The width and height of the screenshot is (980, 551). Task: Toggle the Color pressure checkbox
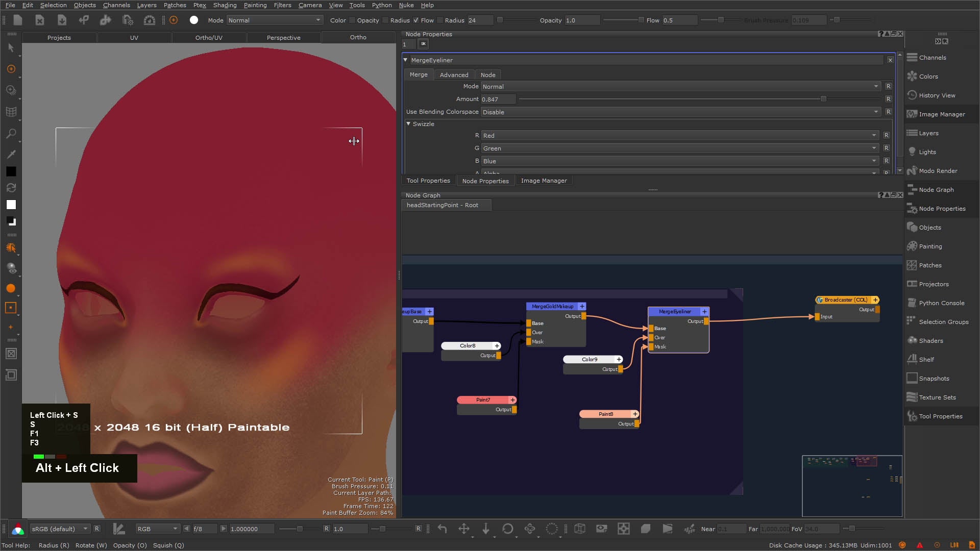click(352, 20)
